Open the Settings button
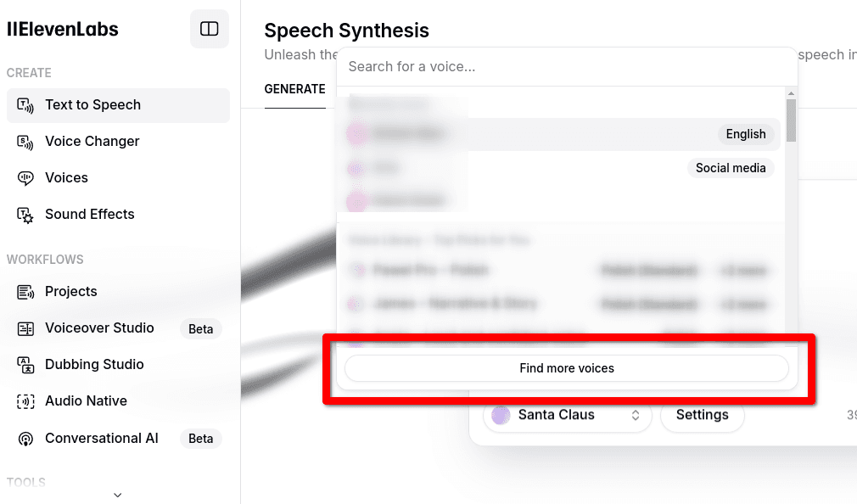 703,415
